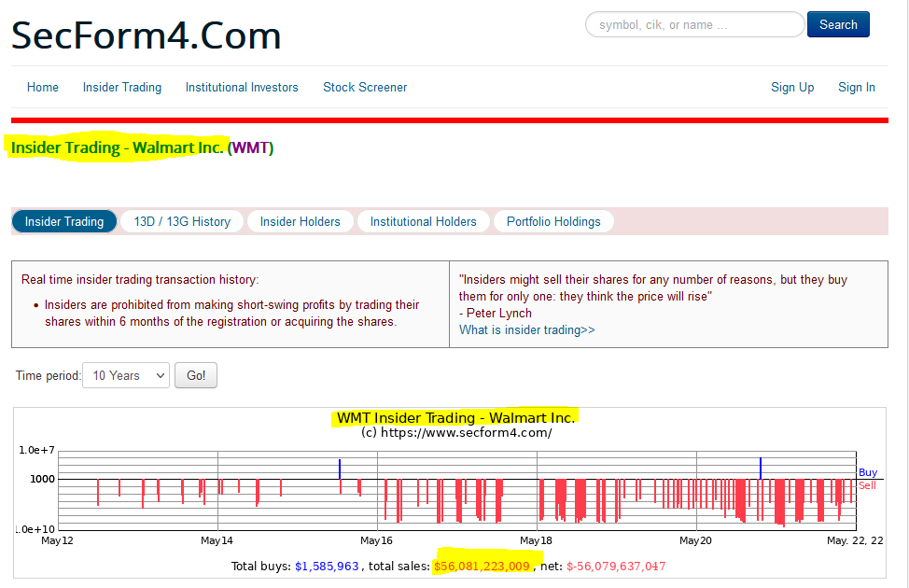Click the blue Search button

coord(838,24)
